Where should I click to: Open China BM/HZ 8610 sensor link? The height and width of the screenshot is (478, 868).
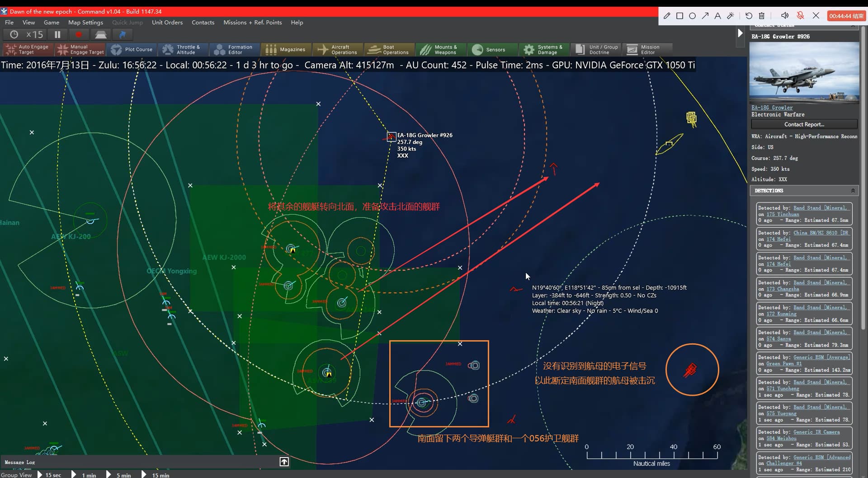click(821, 233)
